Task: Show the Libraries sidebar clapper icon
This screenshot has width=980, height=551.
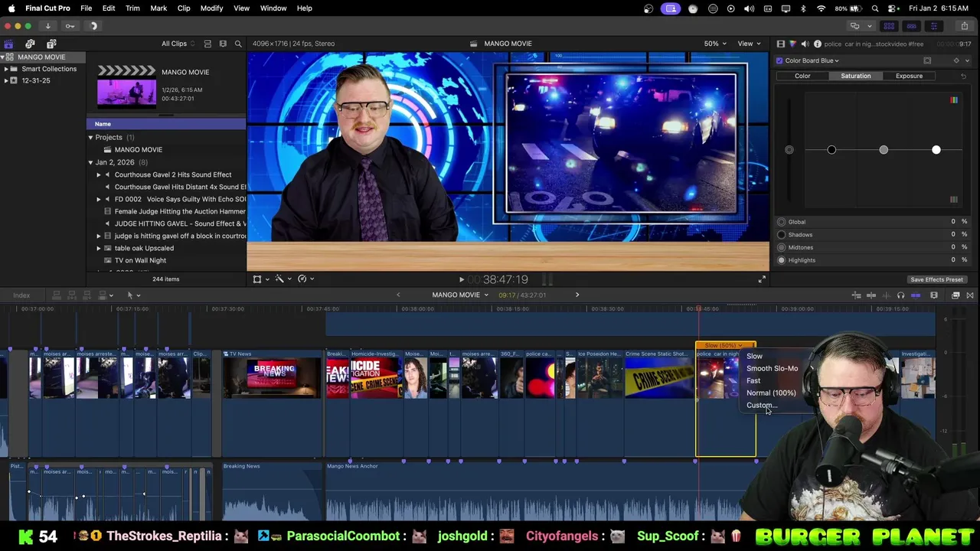Action: pos(8,44)
